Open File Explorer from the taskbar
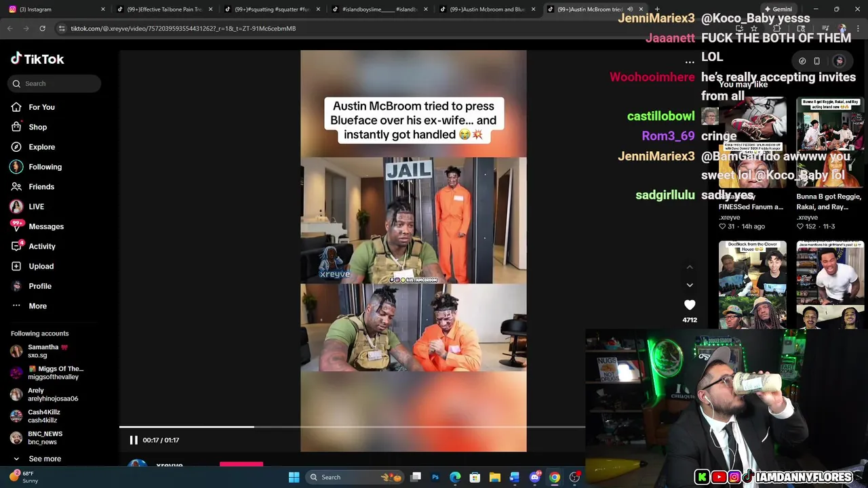Image resolution: width=868 pixels, height=488 pixels. click(495, 477)
